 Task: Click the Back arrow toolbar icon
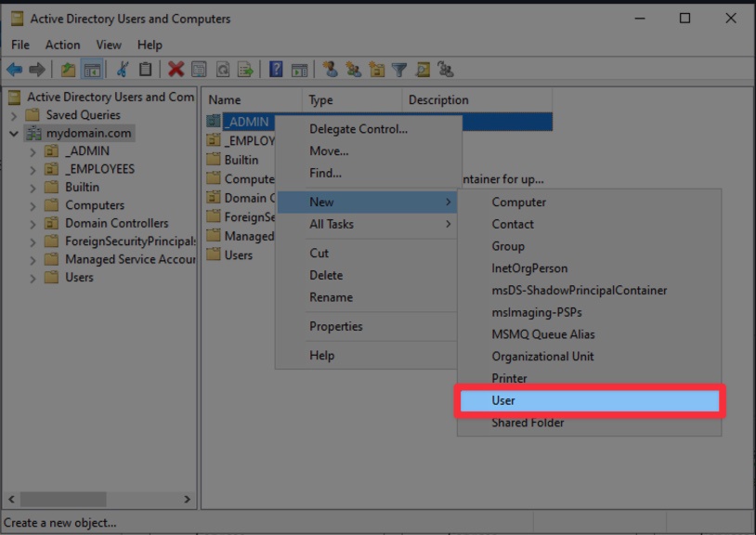15,70
